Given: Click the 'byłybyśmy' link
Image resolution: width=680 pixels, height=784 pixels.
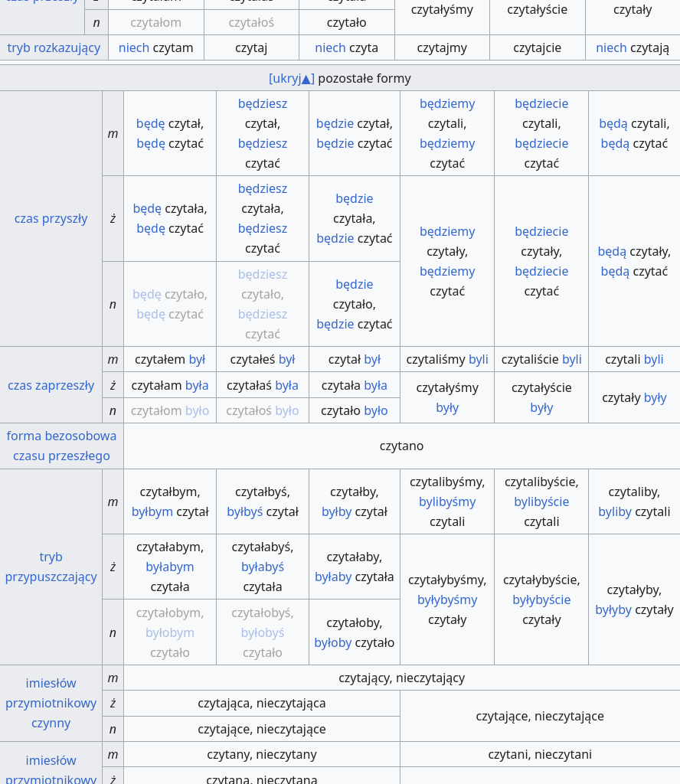Looking at the screenshot, I should coord(447,599).
